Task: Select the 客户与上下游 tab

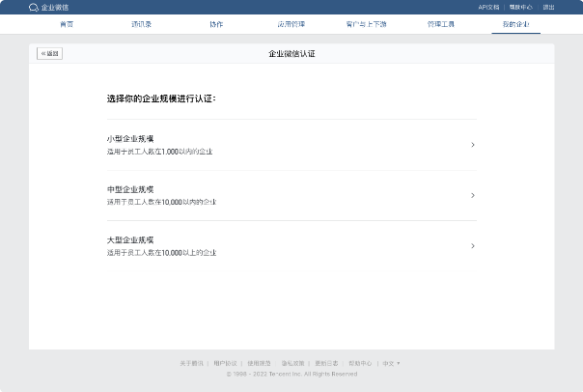Action: pos(365,23)
